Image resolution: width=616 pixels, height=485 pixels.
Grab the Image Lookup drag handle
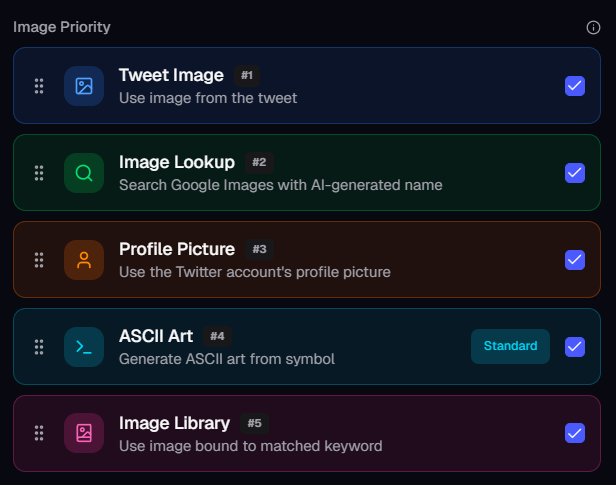coord(39,173)
